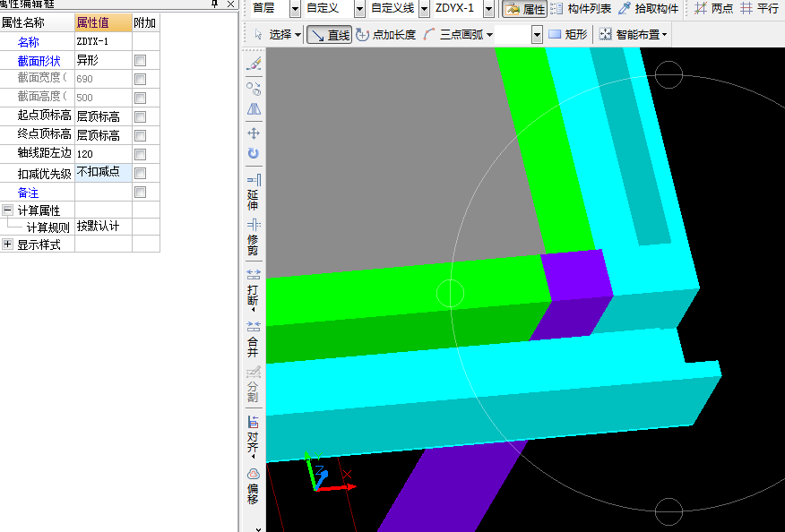Pin the property editor panel
This screenshot has width=785, height=532.
coord(215,4)
